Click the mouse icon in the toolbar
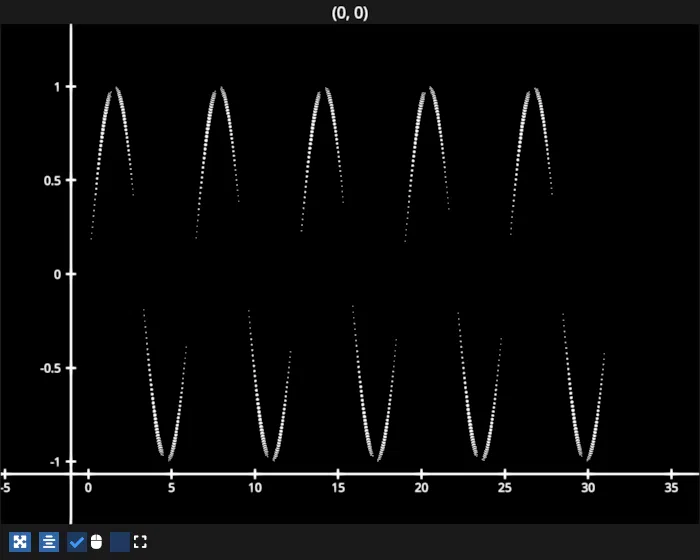Screen dimensions: 700x560 [97, 542]
